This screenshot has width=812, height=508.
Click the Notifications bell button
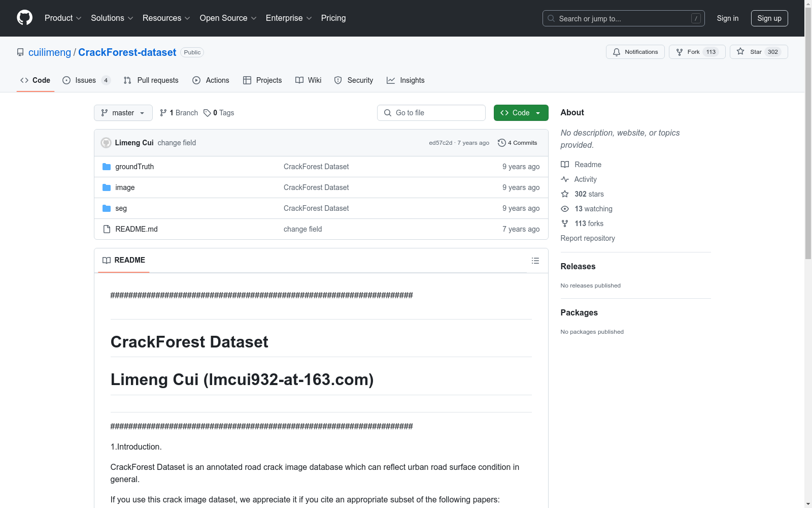[635, 52]
